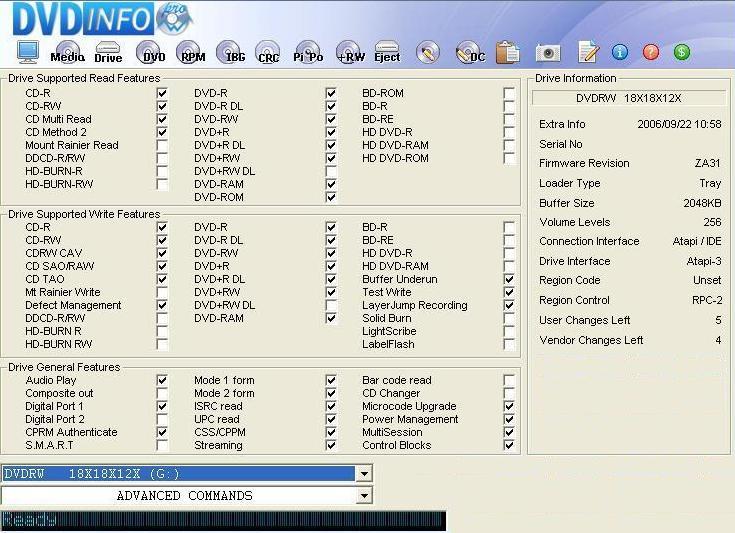This screenshot has height=533, width=735.
Task: Toggle the HD DVD-ROM read checkbox
Action: [509, 158]
